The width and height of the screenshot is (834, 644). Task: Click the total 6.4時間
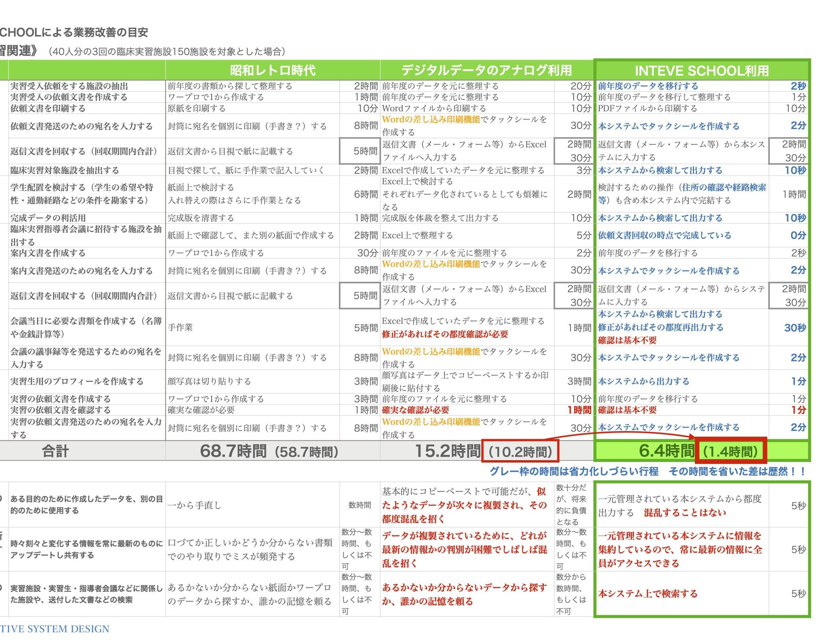point(666,451)
